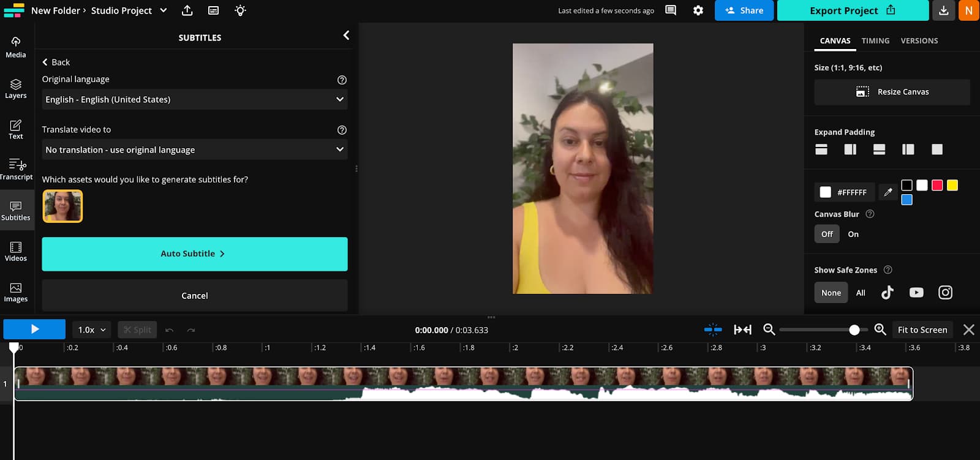Viewport: 980px width, 460px height.
Task: Click the timeline zoom in magnifier
Action: pyautogui.click(x=880, y=330)
